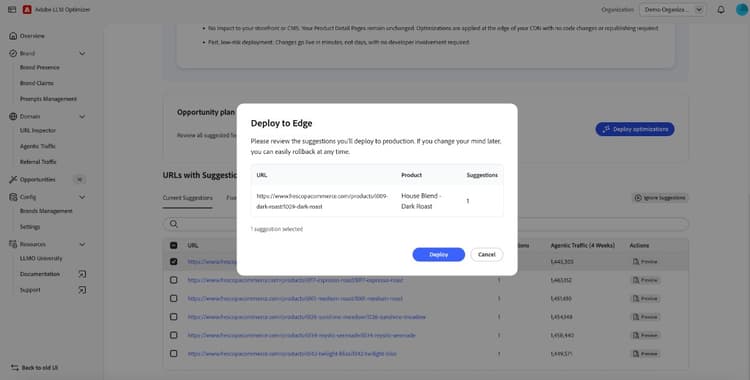Preview the row with traffic 1,443,303
The width and height of the screenshot is (750, 380).
coord(645,262)
